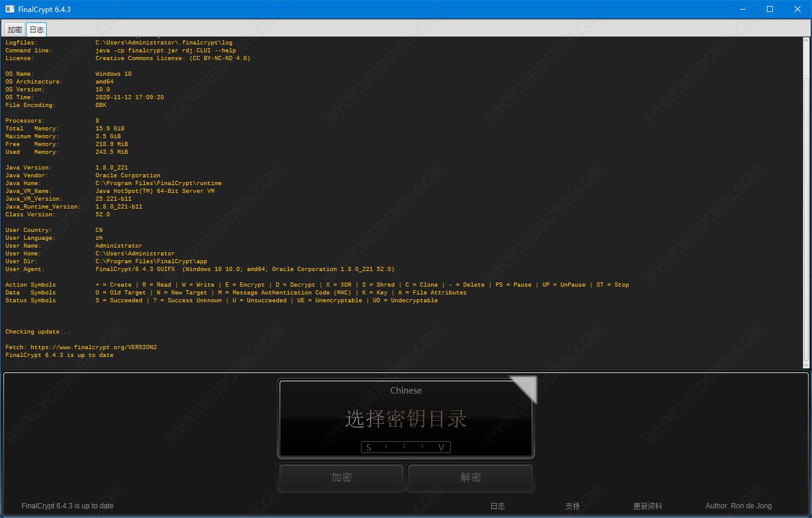Switch to the 加密 tab
The height and width of the screenshot is (518, 812).
click(15, 29)
